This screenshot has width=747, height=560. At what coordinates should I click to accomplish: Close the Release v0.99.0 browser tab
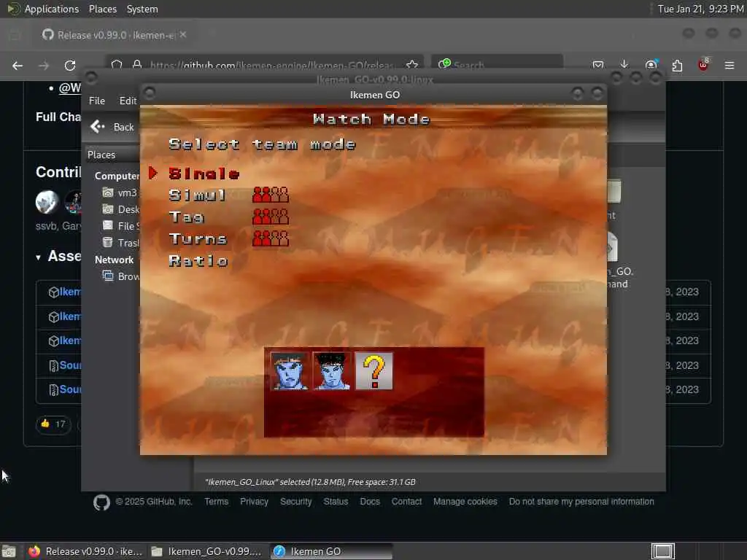pos(183,34)
